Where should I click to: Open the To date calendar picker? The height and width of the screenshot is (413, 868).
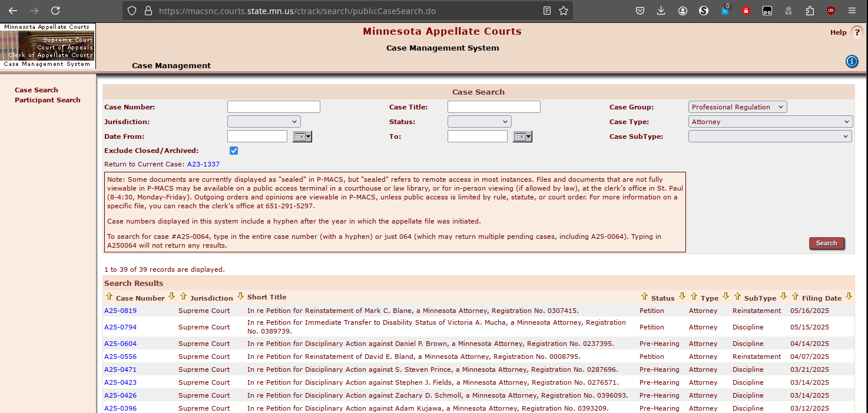click(x=522, y=136)
